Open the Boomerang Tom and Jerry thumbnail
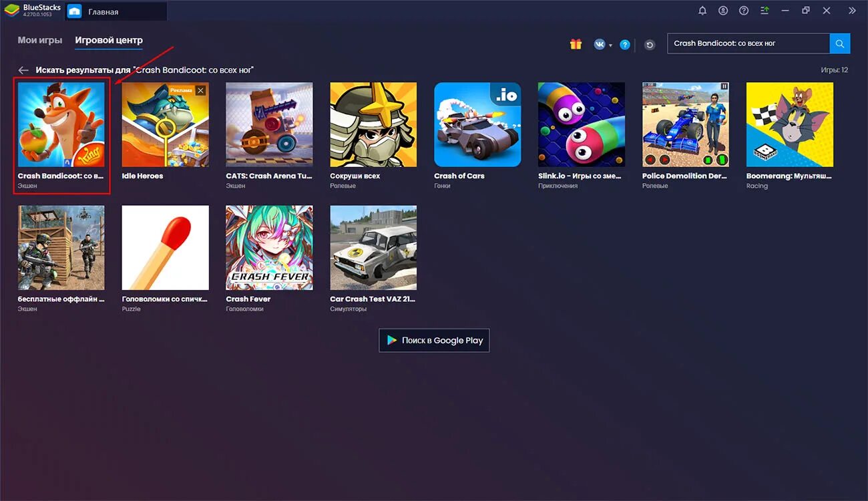868x501 pixels. pos(790,124)
